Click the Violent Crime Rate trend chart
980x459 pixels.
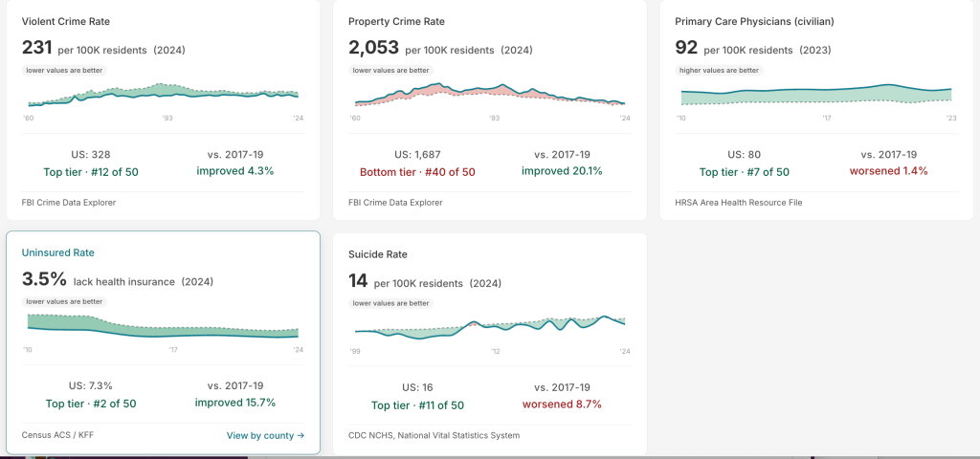163,95
